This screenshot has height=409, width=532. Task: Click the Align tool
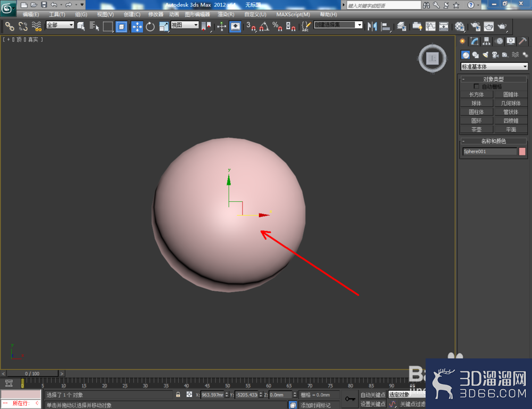(386, 26)
